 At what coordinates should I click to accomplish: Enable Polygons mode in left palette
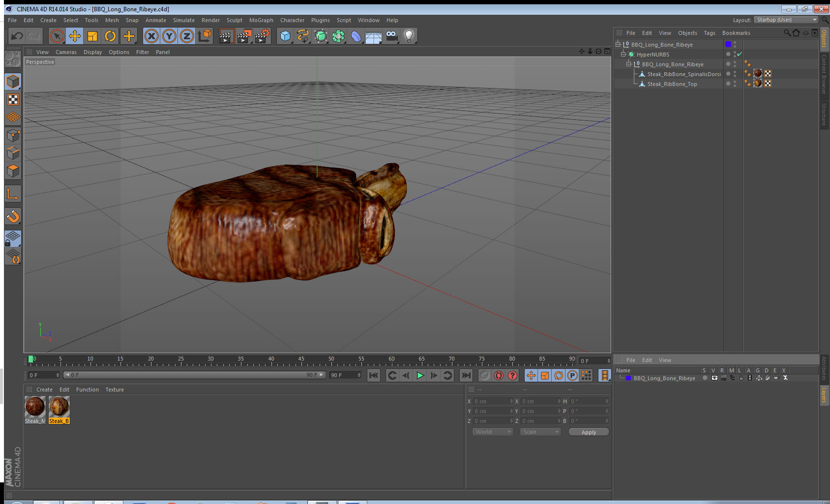click(x=13, y=170)
